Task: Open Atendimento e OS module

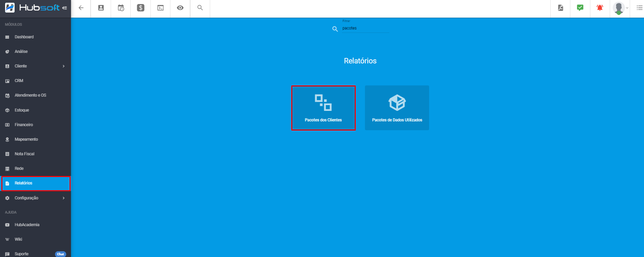Action: (35, 95)
